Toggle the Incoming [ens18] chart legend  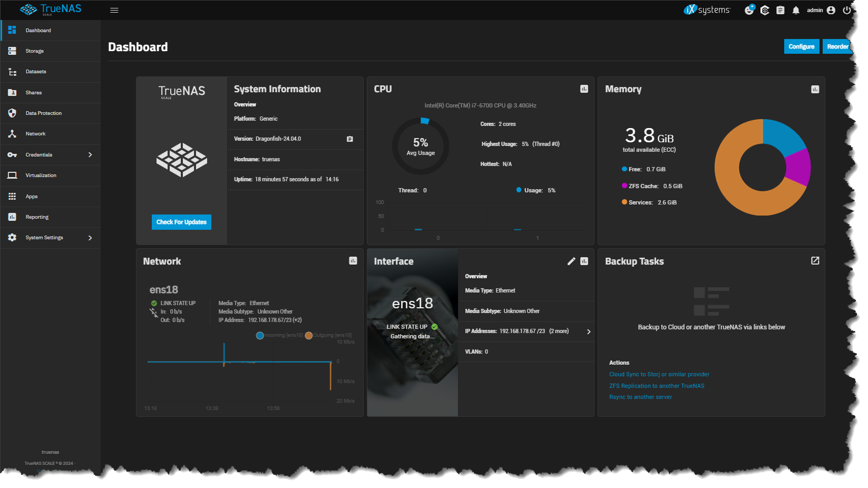point(280,335)
